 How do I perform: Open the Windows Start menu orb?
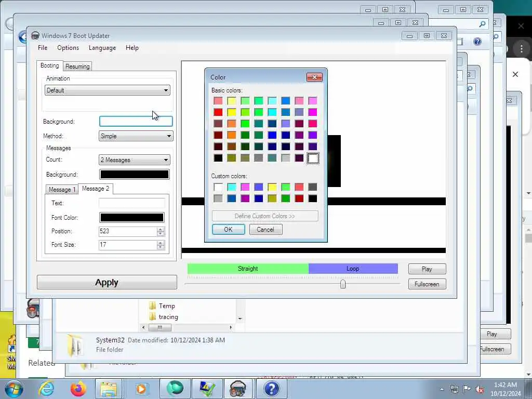click(14, 389)
